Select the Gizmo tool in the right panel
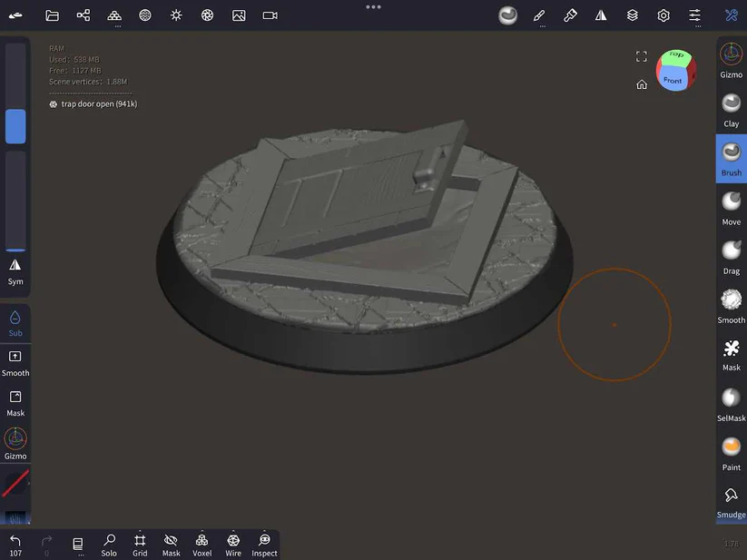 pos(732,61)
